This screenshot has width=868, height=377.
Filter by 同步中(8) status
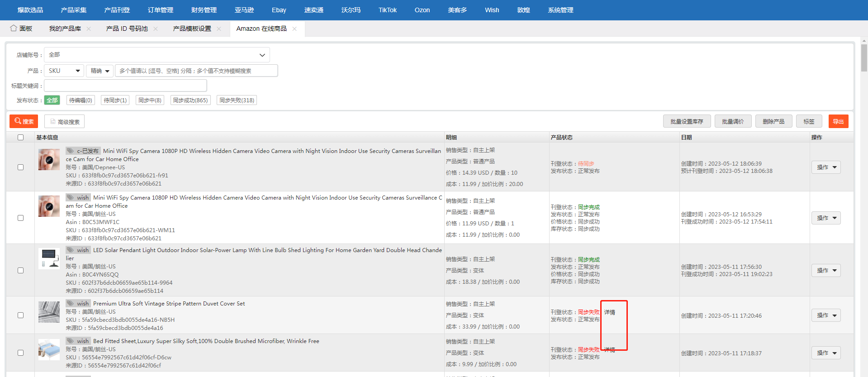(150, 100)
